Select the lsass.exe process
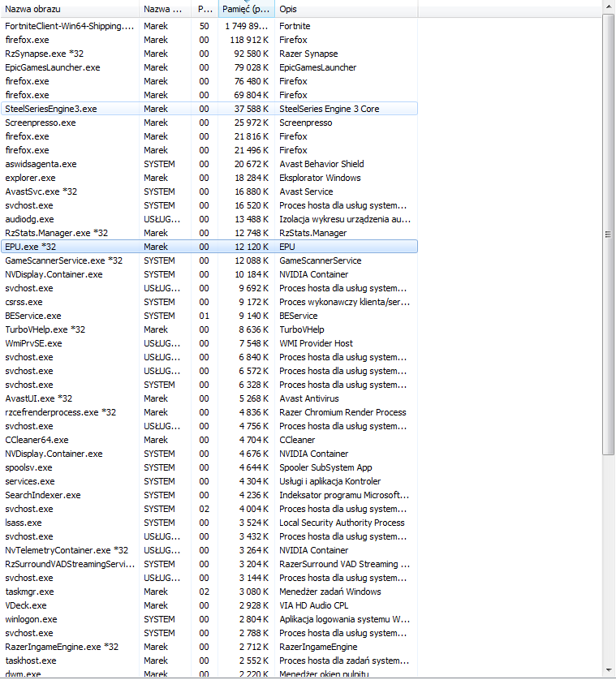The image size is (616, 680). (x=209, y=523)
